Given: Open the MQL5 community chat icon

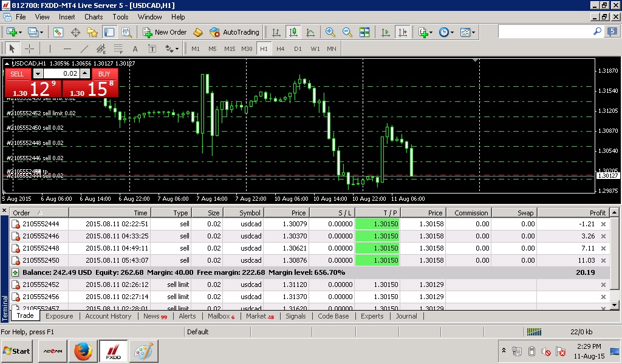Looking at the screenshot, I should (x=612, y=32).
